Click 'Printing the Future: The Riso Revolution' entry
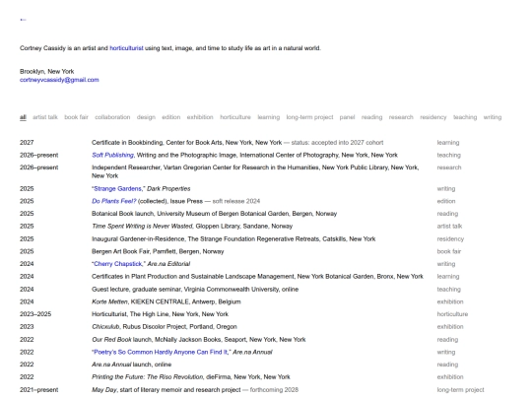The height and width of the screenshot is (399, 532). click(x=191, y=377)
